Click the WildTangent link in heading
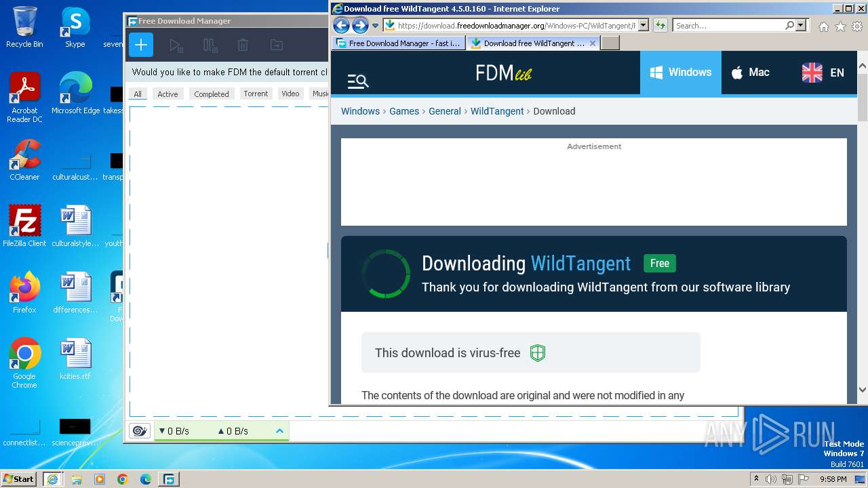868x488 pixels. coord(580,263)
